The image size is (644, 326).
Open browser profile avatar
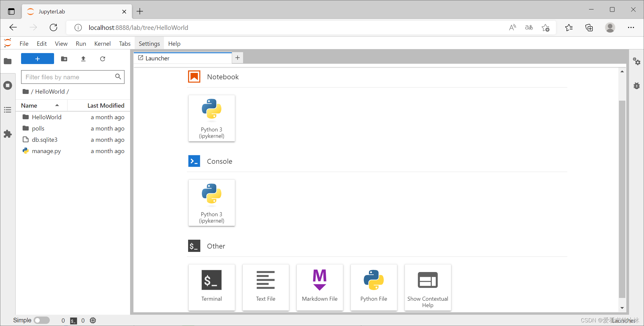610,27
